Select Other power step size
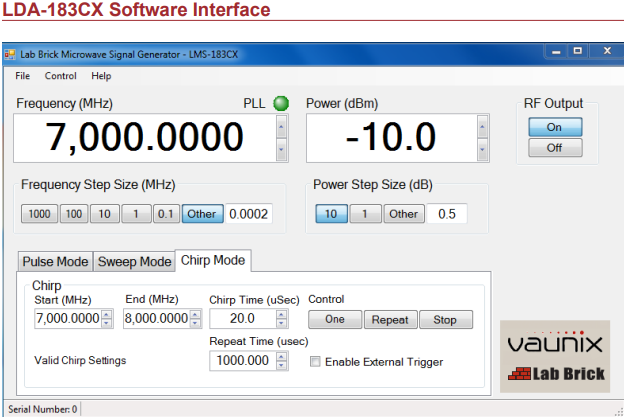The height and width of the screenshot is (417, 624). [x=404, y=214]
